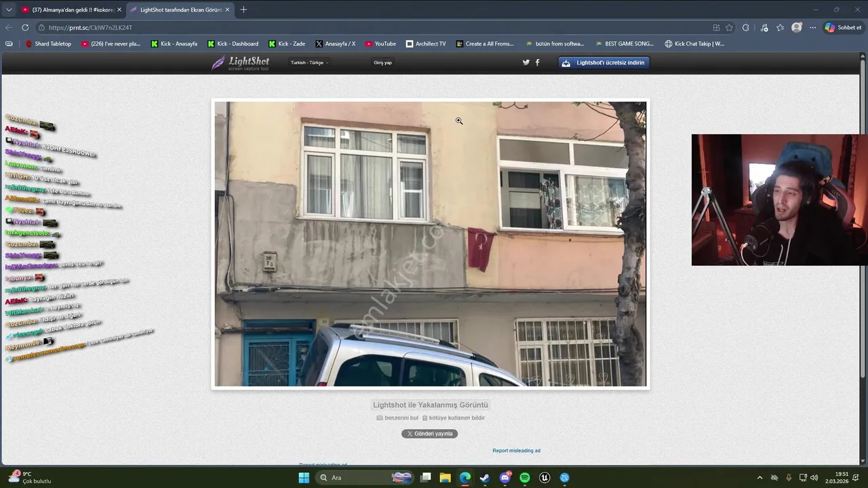Switch to the Almanya'dan geldi YouTube tab
The width and height of the screenshot is (868, 488).
click(71, 9)
